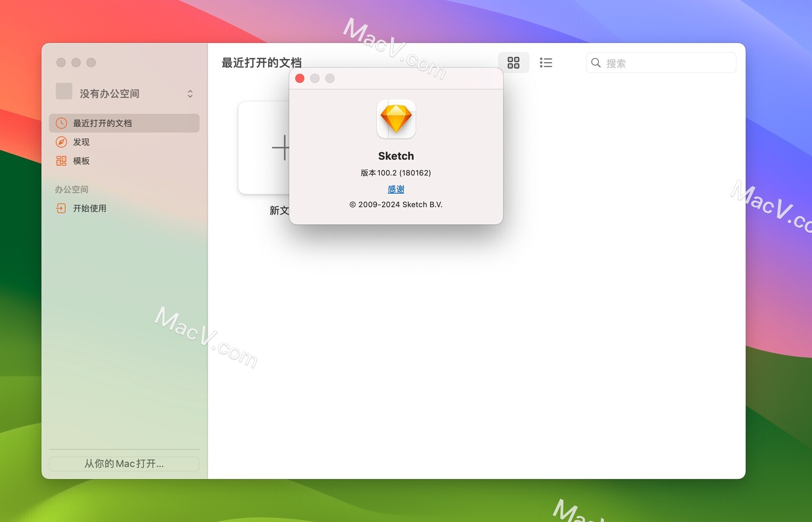Click the copyright text 2009-2024 Sketch B.V.

[396, 204]
